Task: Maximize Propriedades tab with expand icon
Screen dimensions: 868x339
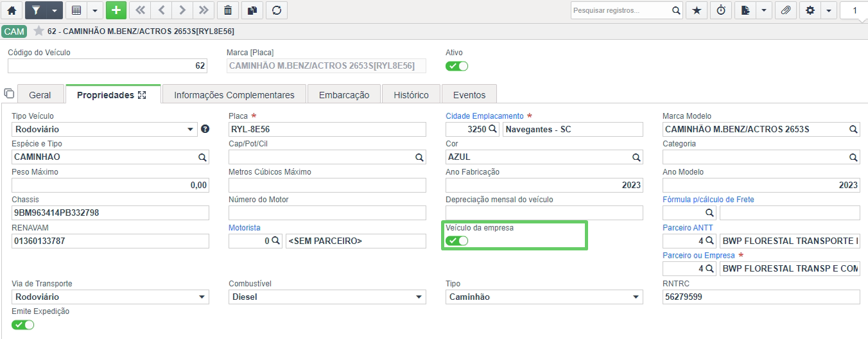Action: click(x=142, y=95)
